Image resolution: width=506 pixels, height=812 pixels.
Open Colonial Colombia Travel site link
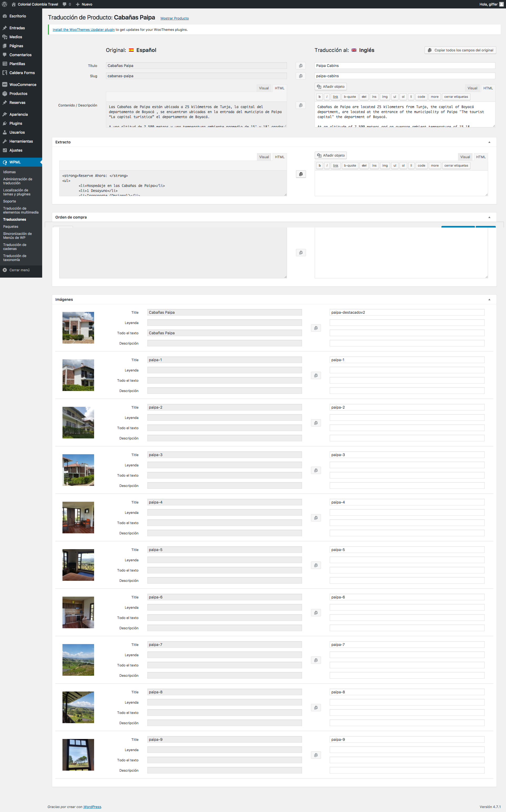tap(35, 4)
